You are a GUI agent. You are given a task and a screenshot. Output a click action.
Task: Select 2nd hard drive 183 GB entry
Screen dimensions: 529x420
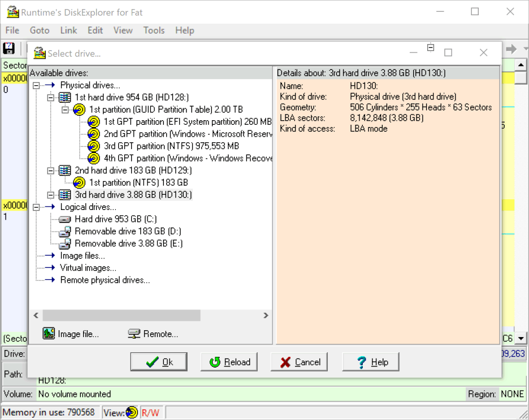pyautogui.click(x=133, y=170)
